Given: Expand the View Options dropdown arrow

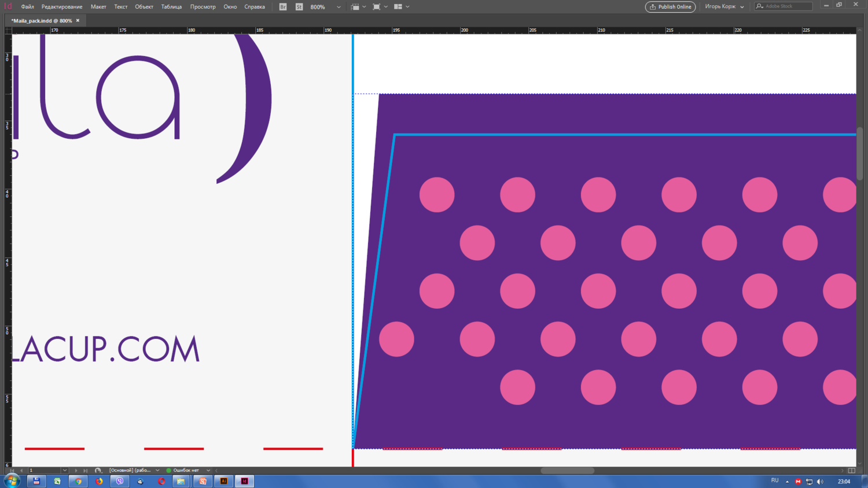Looking at the screenshot, I should click(364, 7).
